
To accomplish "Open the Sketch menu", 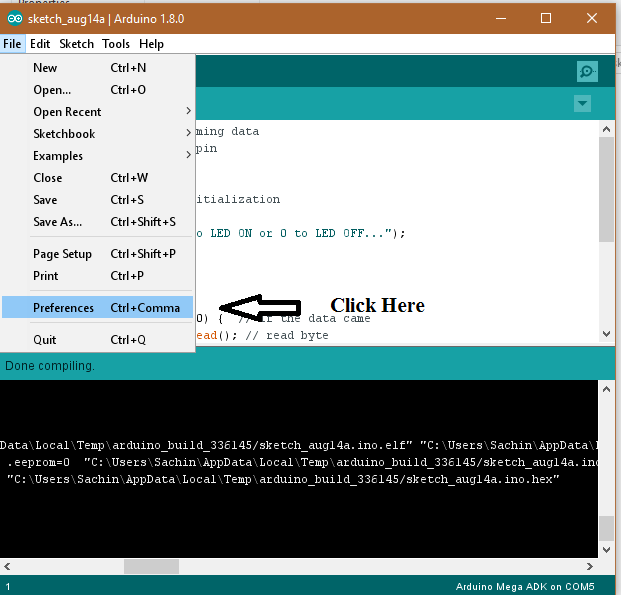I will click(76, 44).
